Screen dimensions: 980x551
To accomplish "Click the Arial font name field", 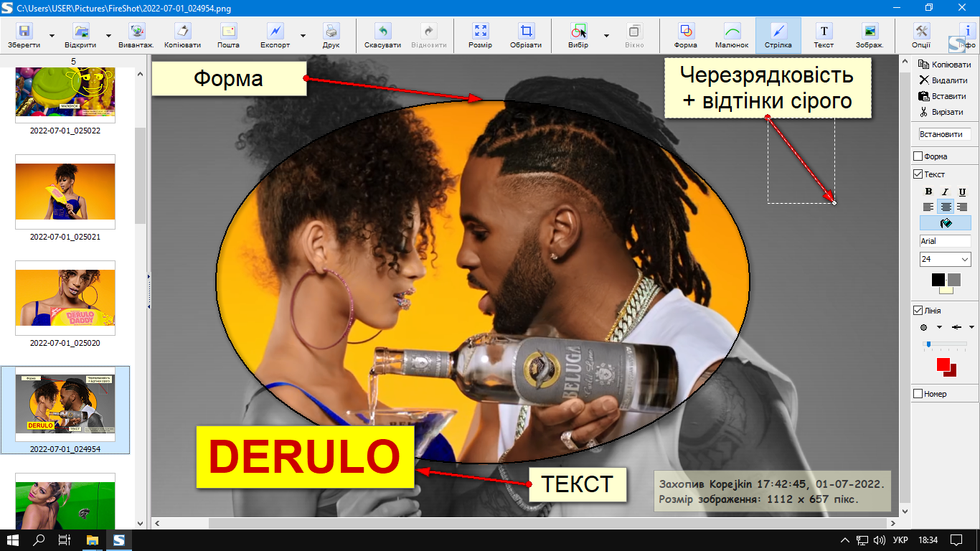I will pos(945,241).
